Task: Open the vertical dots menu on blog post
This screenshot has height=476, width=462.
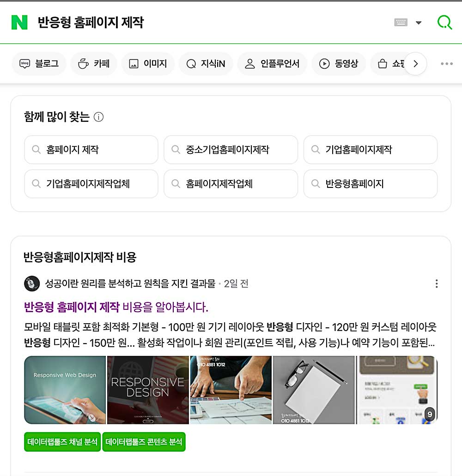Action: pos(437,283)
